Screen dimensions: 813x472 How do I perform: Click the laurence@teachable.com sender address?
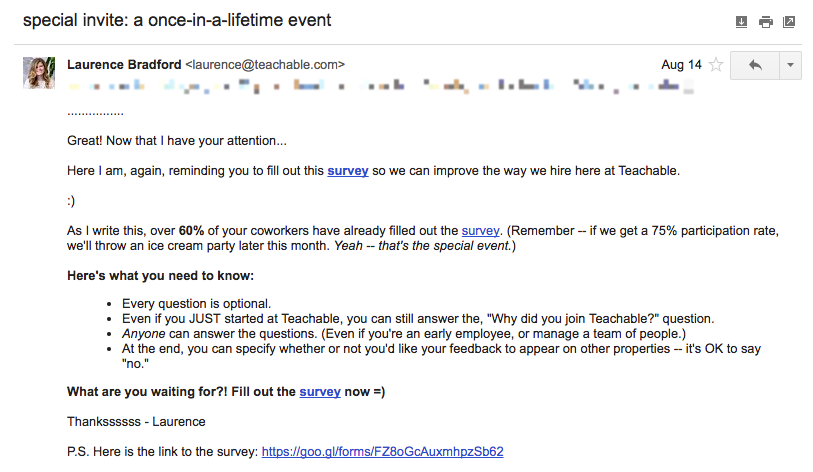click(x=265, y=65)
